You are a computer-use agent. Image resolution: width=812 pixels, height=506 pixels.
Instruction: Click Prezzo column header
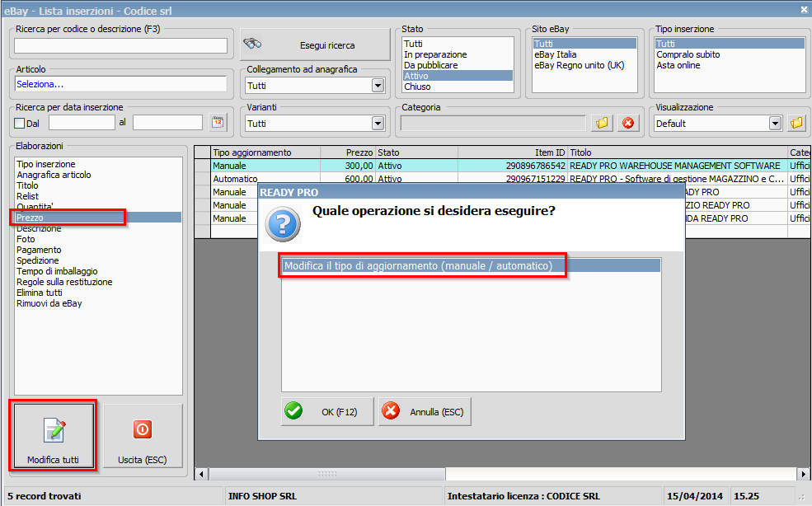tap(349, 152)
